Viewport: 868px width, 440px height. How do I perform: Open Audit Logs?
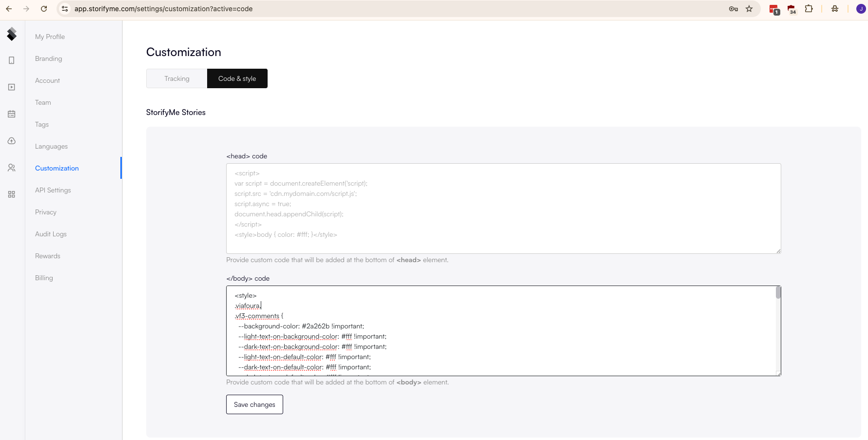point(51,234)
